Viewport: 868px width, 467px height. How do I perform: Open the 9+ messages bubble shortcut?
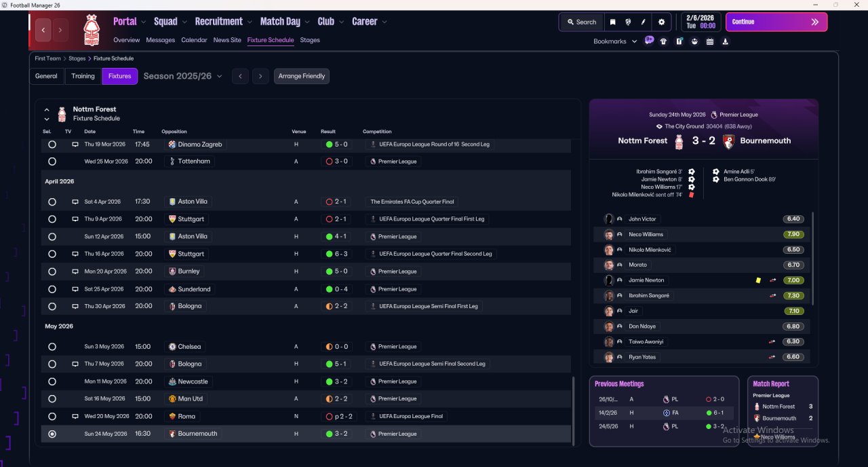click(x=650, y=40)
